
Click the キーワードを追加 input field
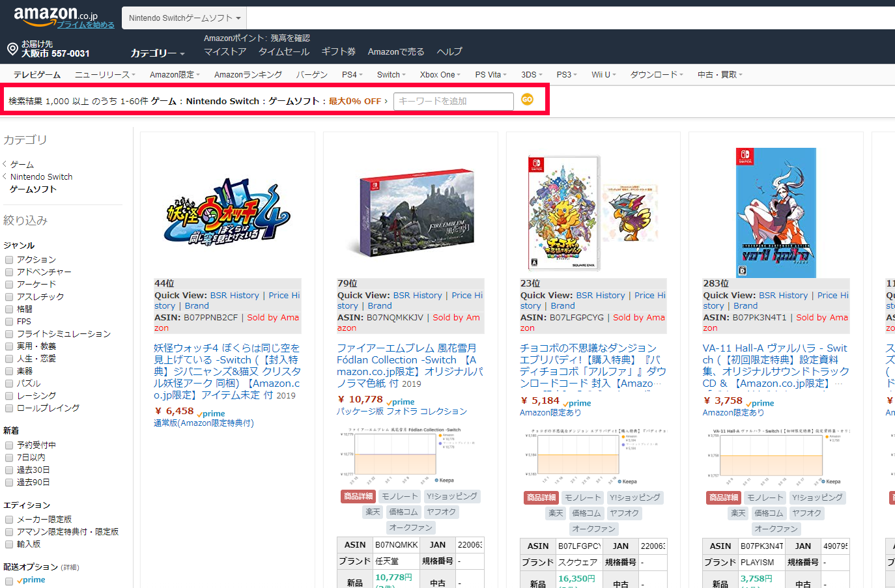tap(453, 101)
